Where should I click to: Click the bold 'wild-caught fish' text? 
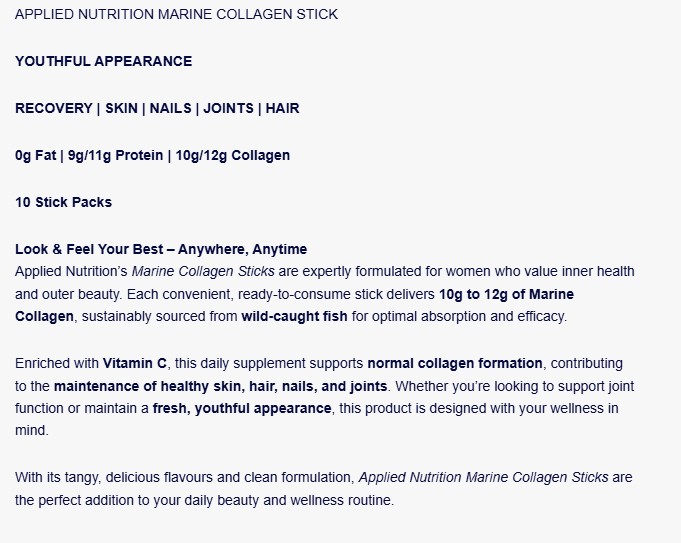[x=292, y=316]
